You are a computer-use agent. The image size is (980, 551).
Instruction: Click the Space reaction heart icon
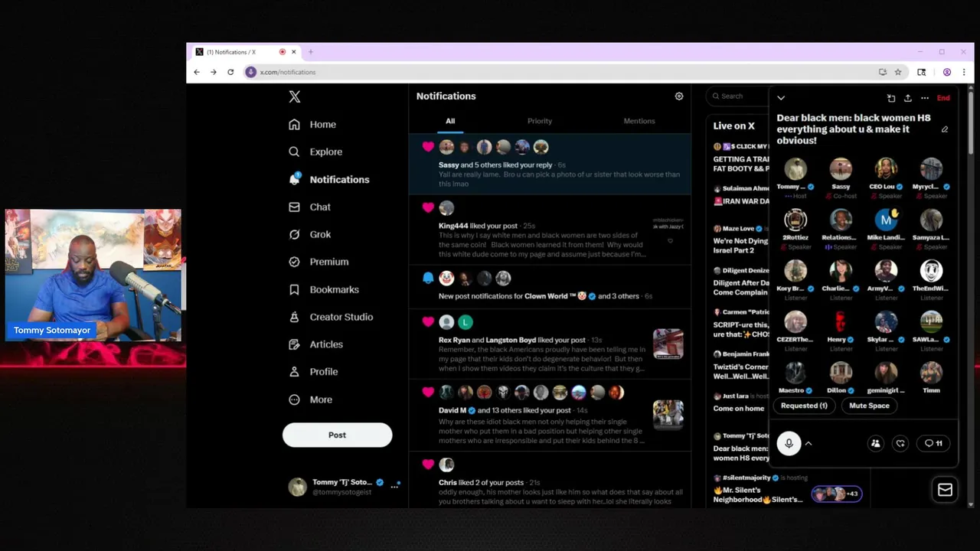coord(900,443)
